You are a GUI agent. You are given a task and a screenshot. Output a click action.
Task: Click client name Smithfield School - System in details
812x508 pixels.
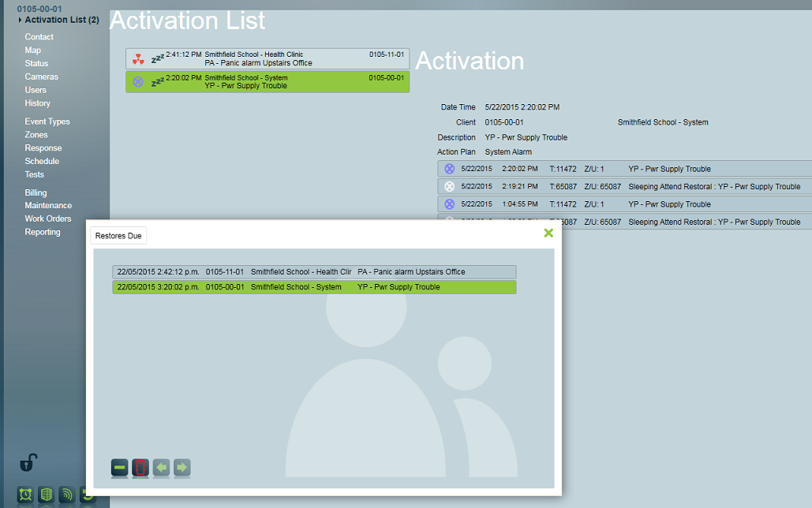point(663,122)
